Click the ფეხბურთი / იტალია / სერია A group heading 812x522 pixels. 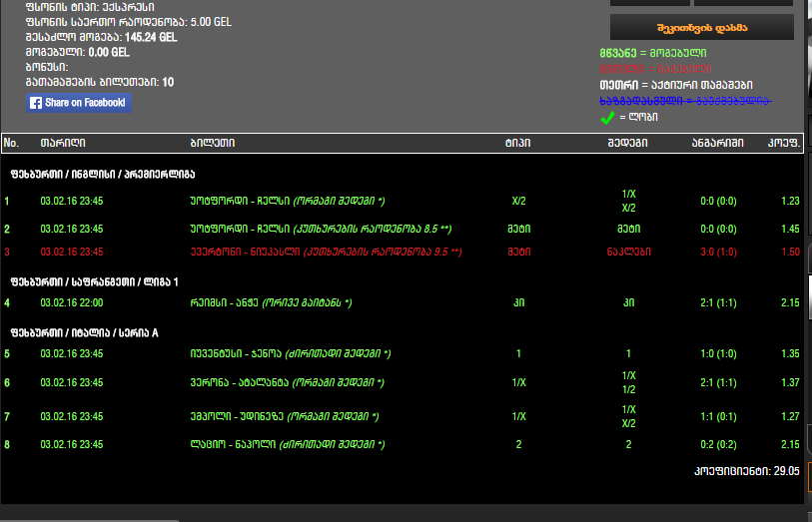tap(85, 332)
